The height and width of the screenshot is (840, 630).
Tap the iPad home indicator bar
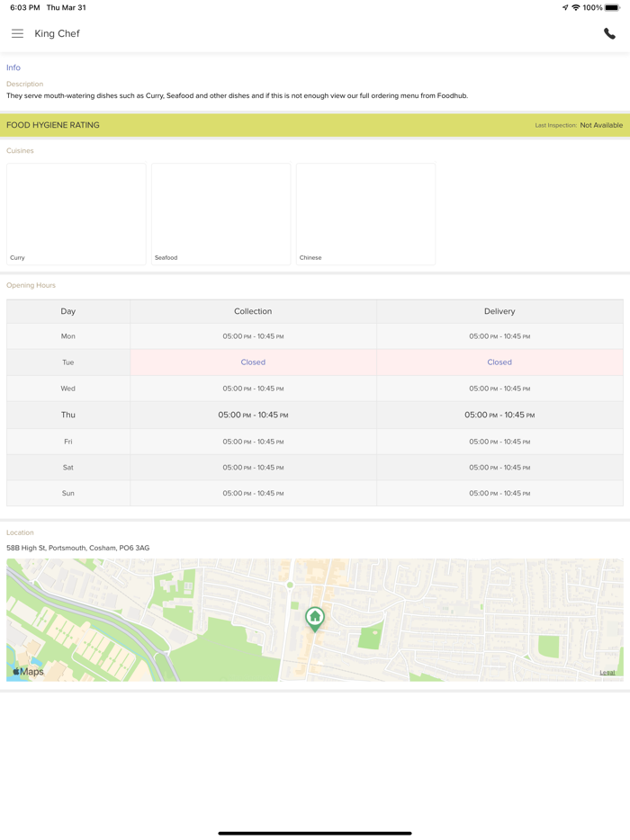click(315, 833)
